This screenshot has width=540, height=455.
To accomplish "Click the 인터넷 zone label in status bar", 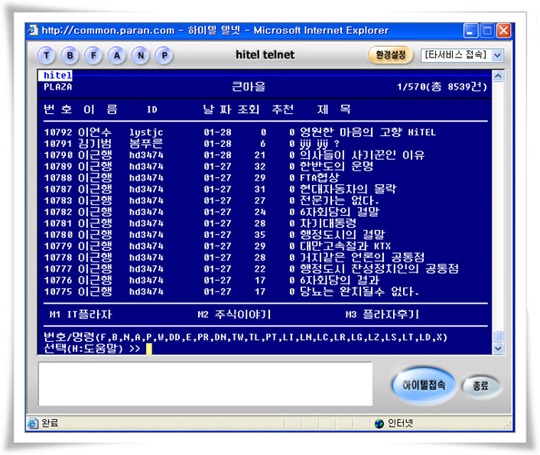I will coord(401,423).
